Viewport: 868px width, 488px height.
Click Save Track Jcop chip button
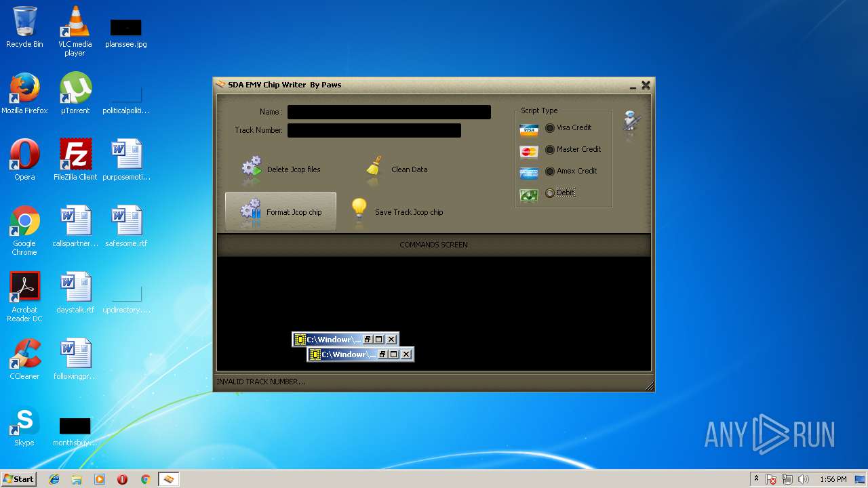397,211
